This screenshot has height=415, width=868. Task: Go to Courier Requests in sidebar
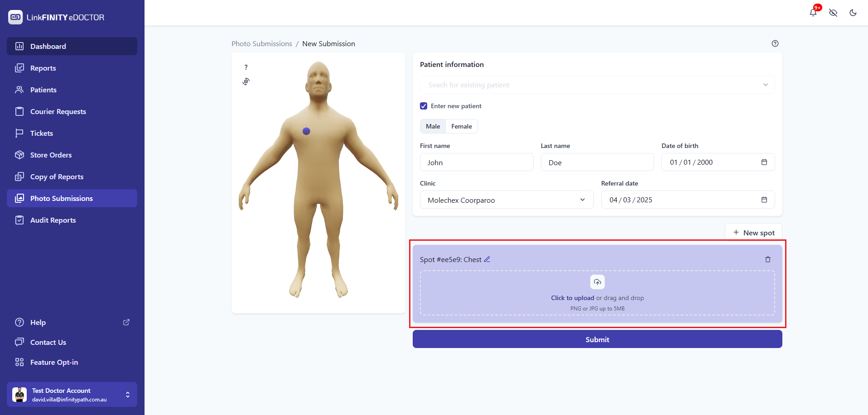point(58,111)
